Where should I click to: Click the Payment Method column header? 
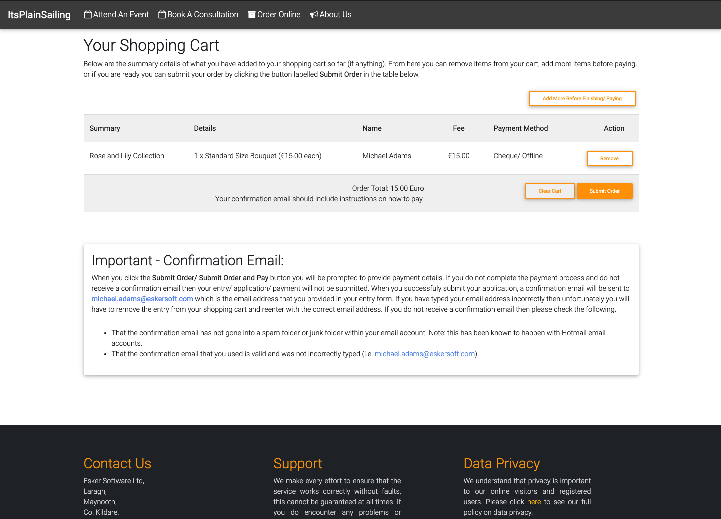(x=520, y=128)
